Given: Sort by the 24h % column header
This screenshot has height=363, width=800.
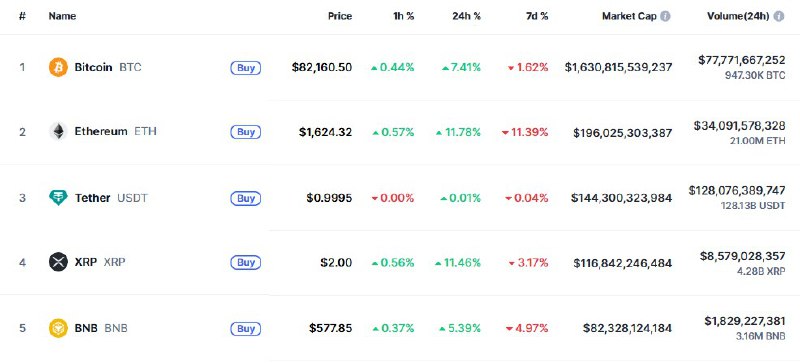Looking at the screenshot, I should click(x=466, y=16).
